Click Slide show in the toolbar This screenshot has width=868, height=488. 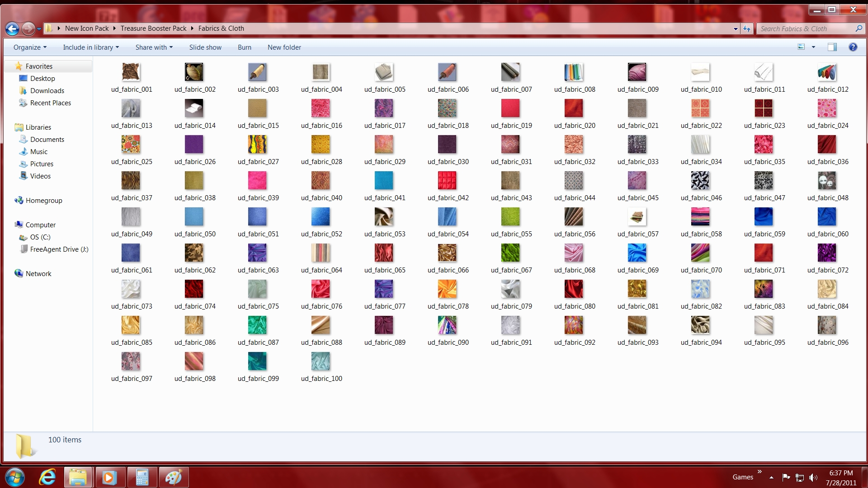pyautogui.click(x=205, y=47)
